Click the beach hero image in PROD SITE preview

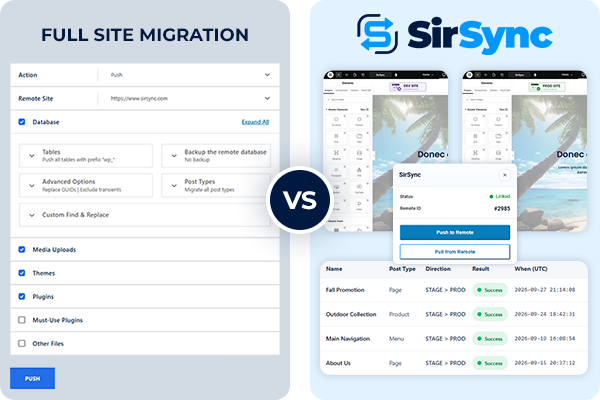tap(549, 163)
